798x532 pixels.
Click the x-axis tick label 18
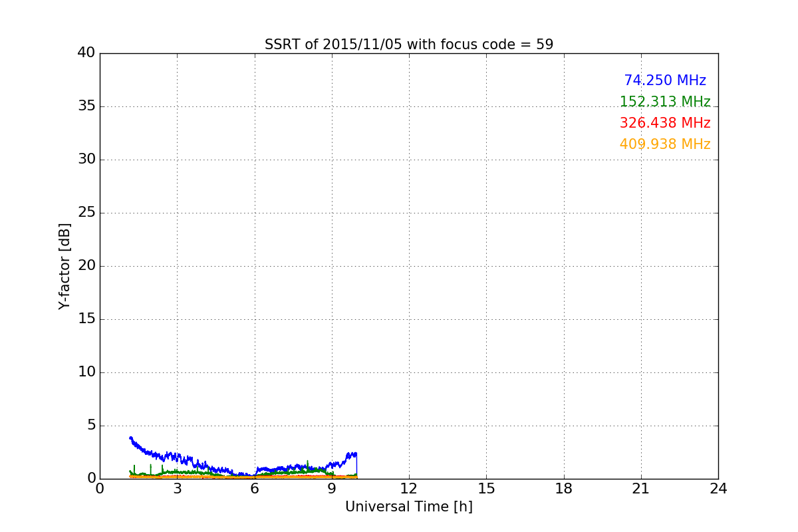click(564, 489)
